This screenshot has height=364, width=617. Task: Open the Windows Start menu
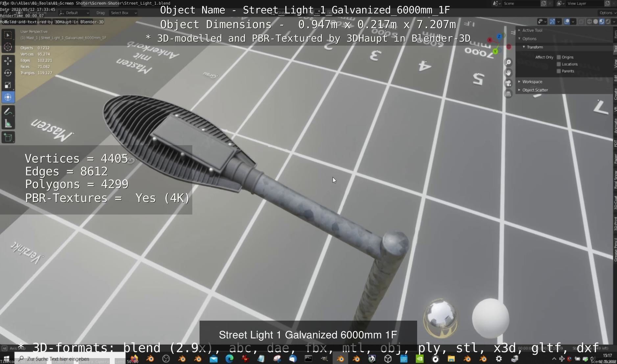tap(7, 359)
